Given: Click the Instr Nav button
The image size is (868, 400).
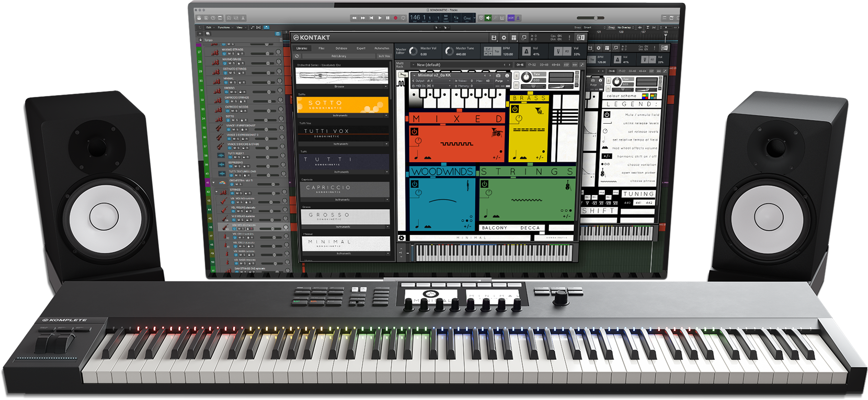Looking at the screenshot, I should (384, 56).
